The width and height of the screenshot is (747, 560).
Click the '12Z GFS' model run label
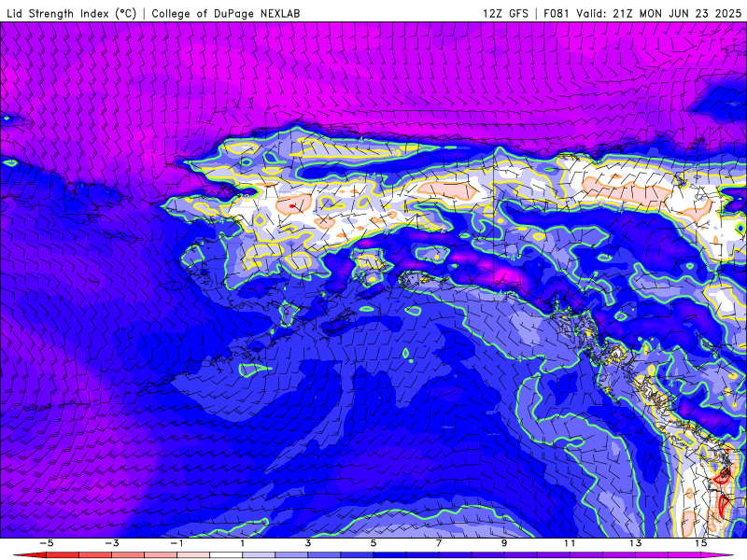505,13
